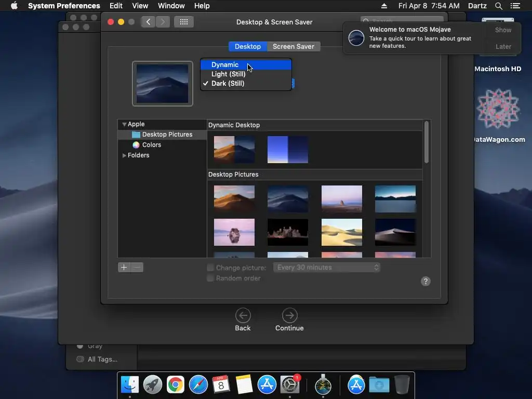This screenshot has width=532, height=399.
Task: Click the picture list vertical scrollbar
Action: pos(427,142)
